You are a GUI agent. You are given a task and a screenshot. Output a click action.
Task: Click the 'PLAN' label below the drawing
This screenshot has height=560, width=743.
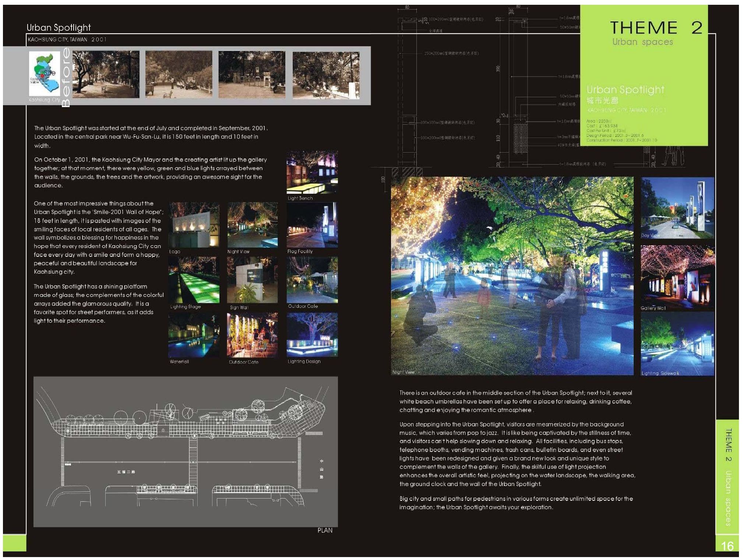tap(325, 530)
